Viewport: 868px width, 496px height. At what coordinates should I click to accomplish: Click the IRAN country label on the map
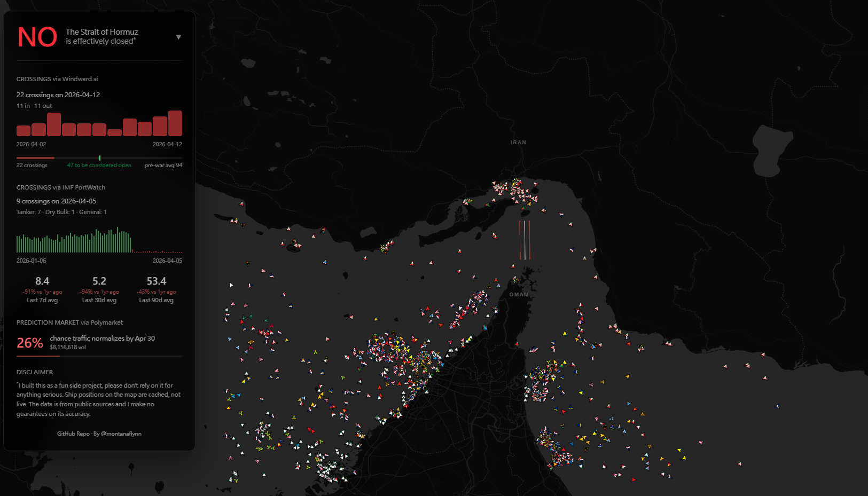(518, 143)
